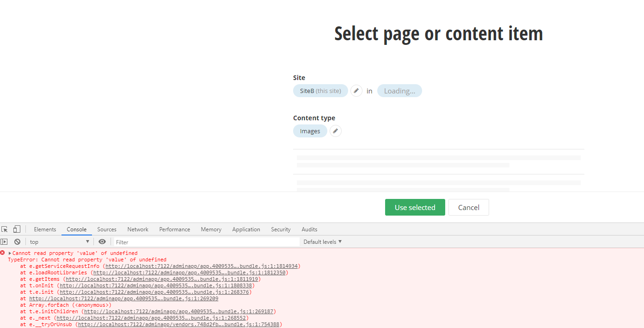Select the Console tab

(77, 229)
